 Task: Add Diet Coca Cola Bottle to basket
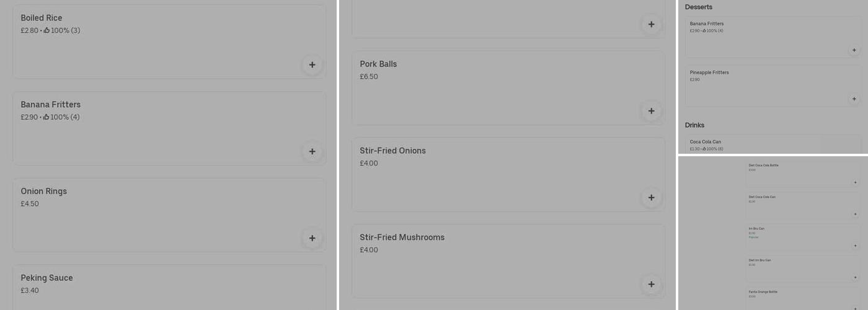pos(856,182)
